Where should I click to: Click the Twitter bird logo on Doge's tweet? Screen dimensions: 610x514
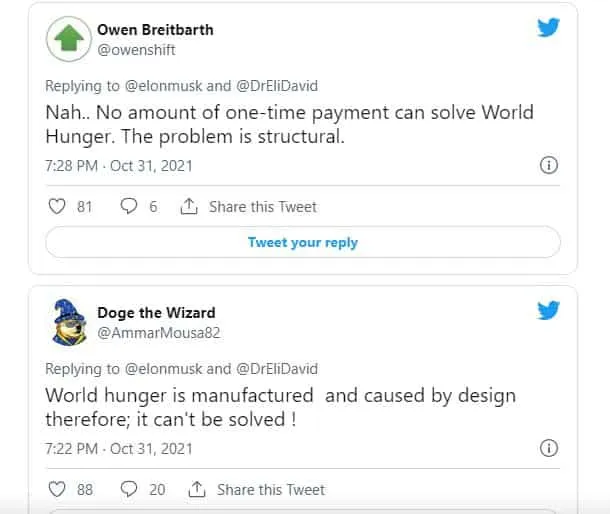pyautogui.click(x=549, y=311)
